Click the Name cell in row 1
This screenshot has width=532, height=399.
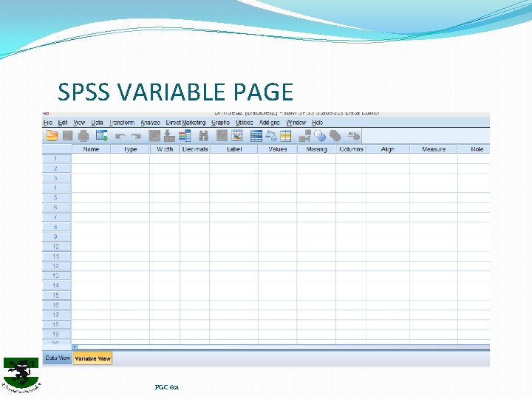91,159
